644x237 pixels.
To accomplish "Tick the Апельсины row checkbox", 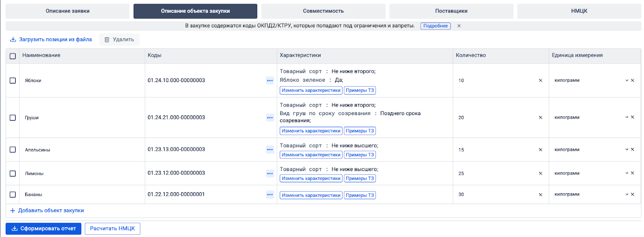I will [12, 150].
